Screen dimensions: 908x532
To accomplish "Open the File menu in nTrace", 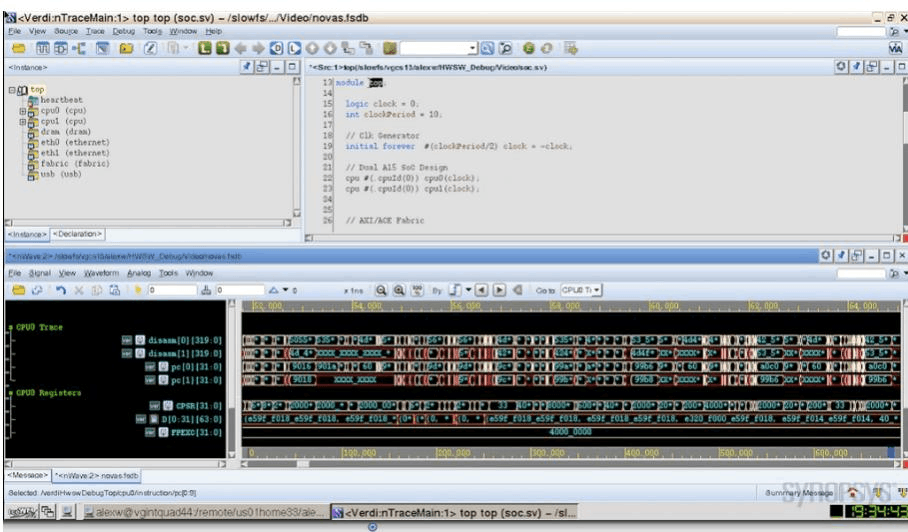I will coord(14,31).
